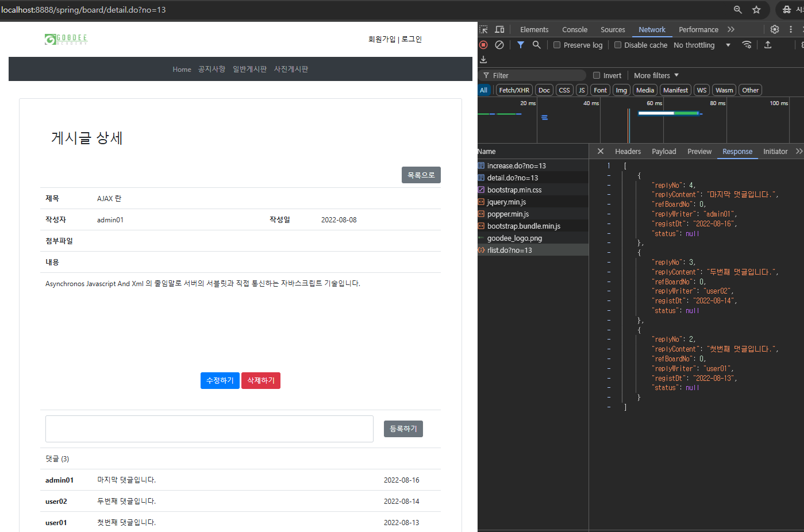Select the rlist.do?no=13 request row

tap(533, 250)
